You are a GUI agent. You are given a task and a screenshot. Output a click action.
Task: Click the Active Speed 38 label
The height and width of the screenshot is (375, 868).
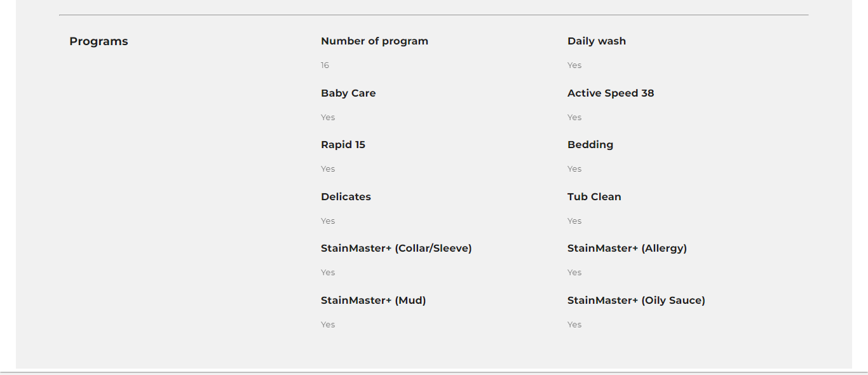click(610, 93)
